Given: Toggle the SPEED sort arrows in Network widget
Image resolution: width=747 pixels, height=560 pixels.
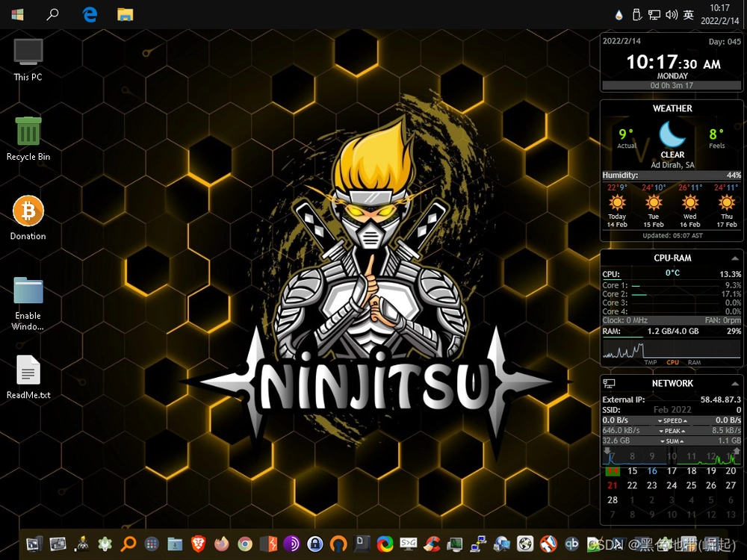Looking at the screenshot, I should point(672,421).
